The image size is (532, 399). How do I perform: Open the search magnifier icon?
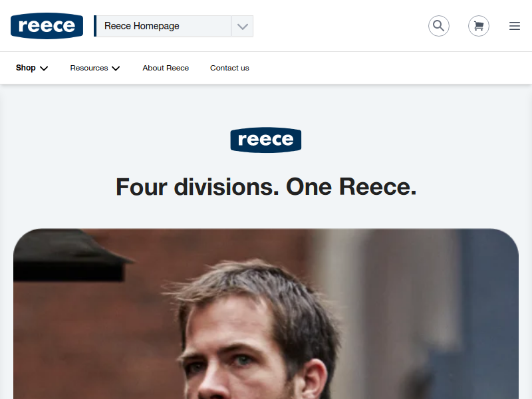pyautogui.click(x=439, y=26)
